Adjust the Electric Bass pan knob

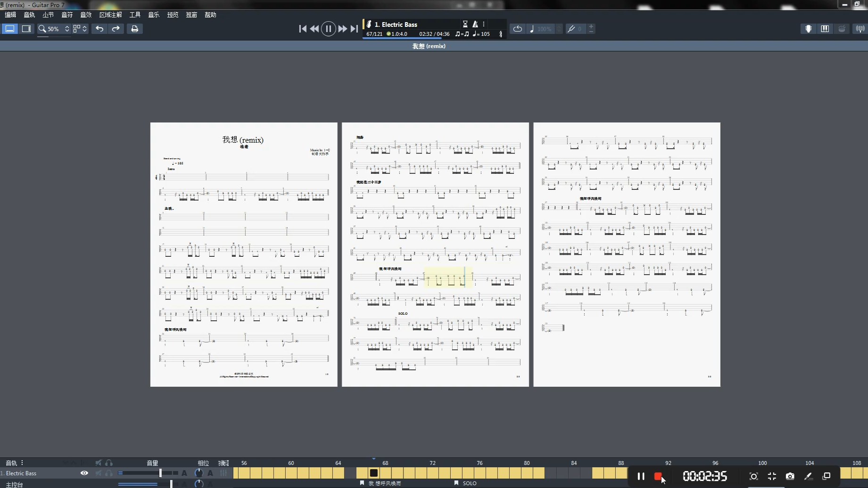click(x=199, y=473)
